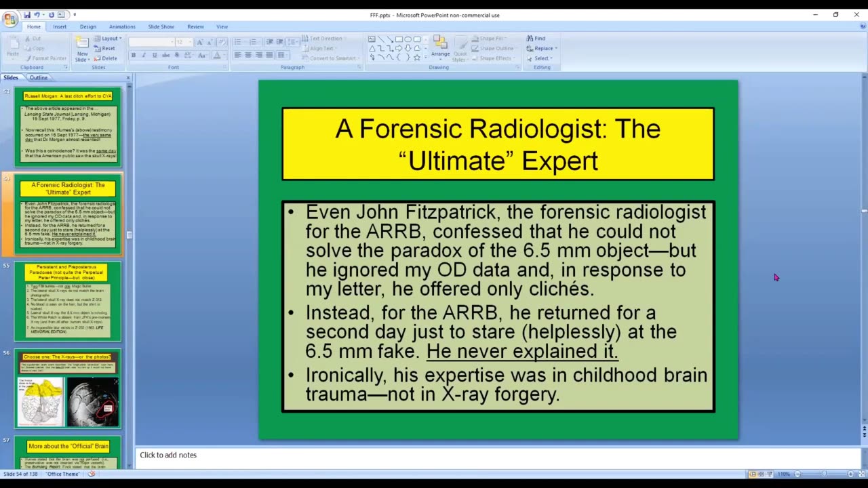Viewport: 868px width, 488px height.
Task: Undo the last action
Action: click(37, 15)
